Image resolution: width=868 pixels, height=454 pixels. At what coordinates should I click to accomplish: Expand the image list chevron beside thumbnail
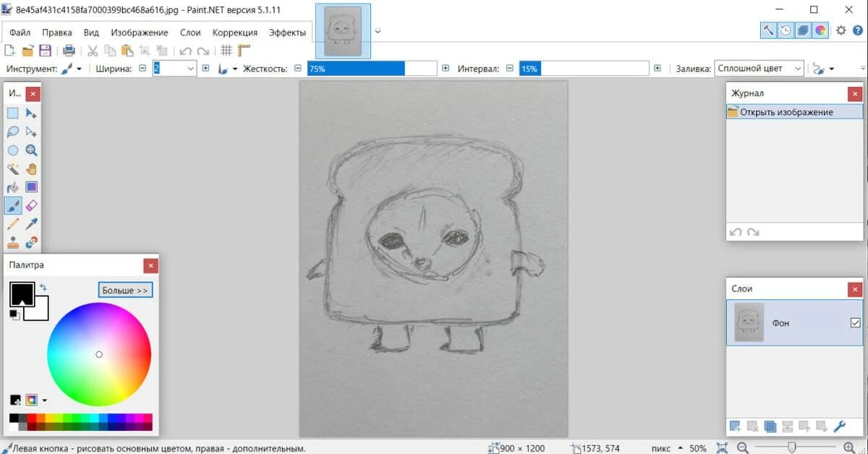pyautogui.click(x=378, y=32)
